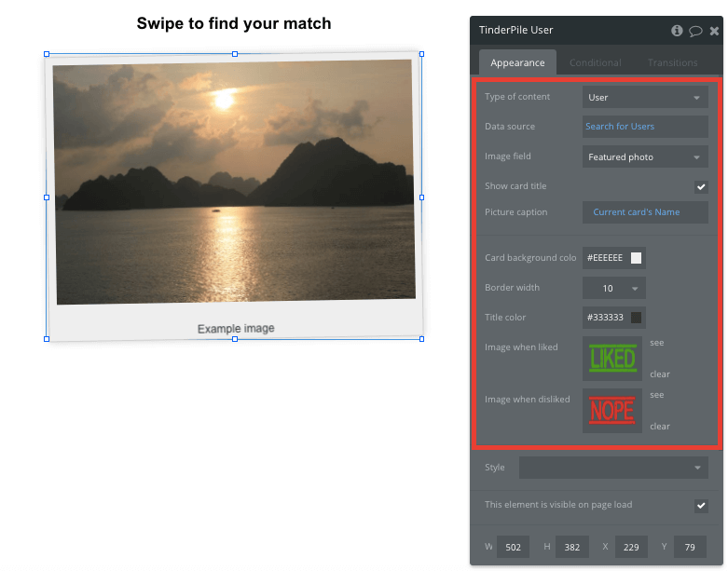Click the Search for Users data source
This screenshot has height=571, width=728.
(620, 126)
